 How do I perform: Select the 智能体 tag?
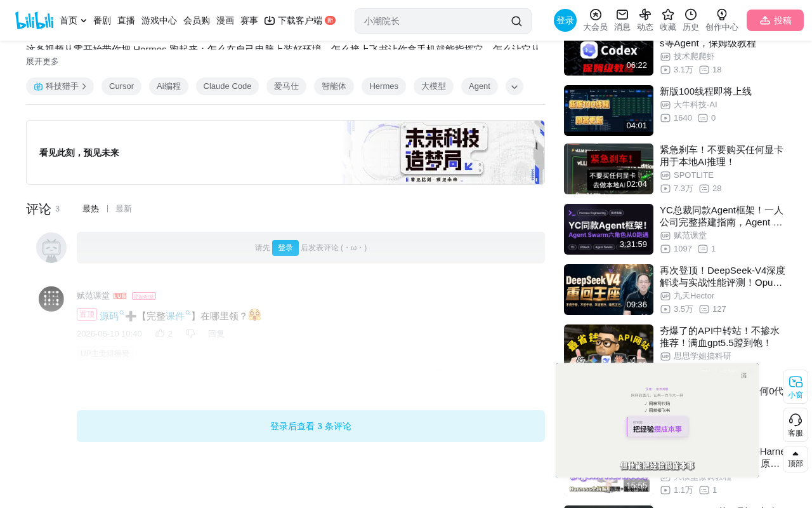click(334, 86)
